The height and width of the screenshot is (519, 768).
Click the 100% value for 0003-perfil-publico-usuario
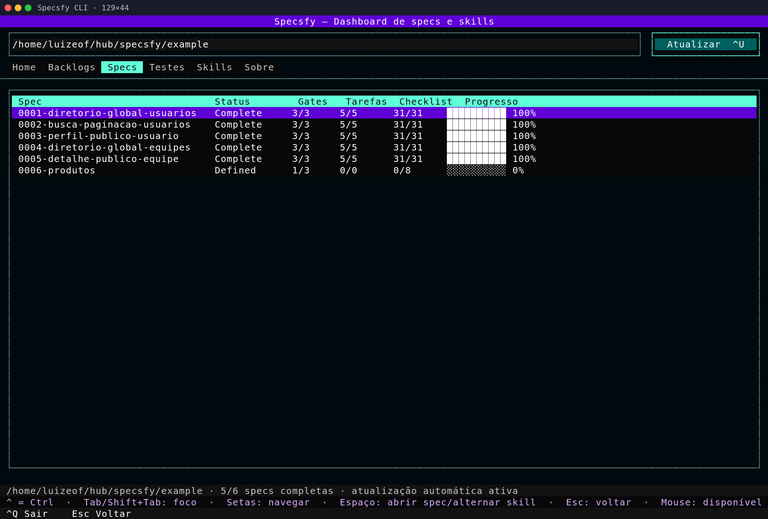point(524,136)
